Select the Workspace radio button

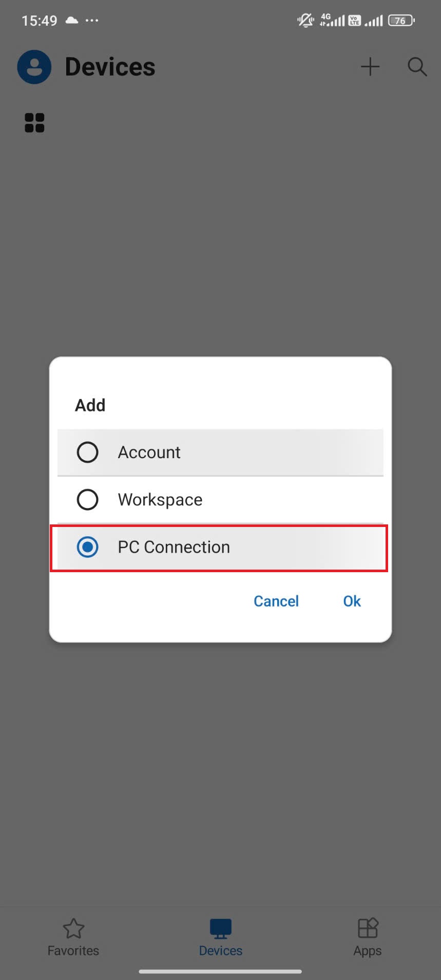[87, 500]
